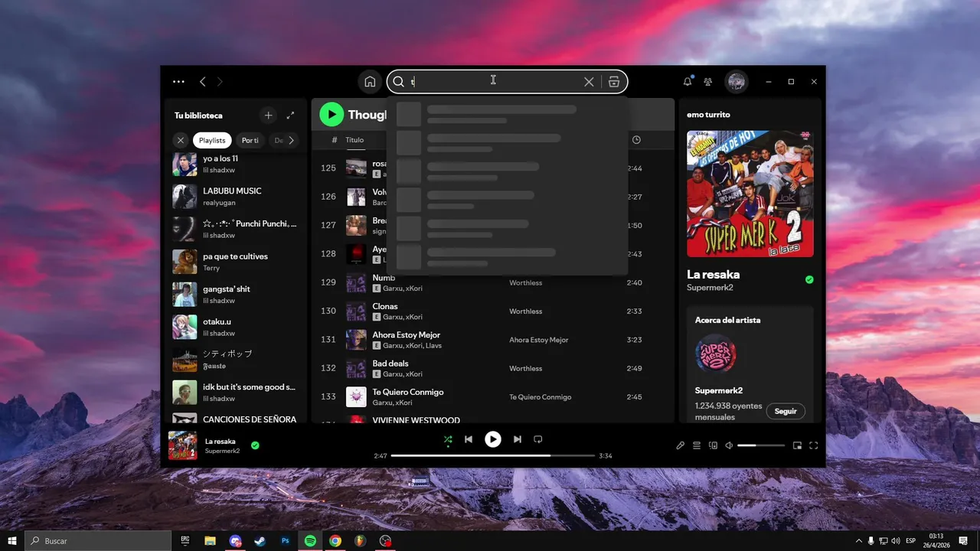Open the lyrics microphone icon
Screen dimensions: 980x551
point(680,445)
